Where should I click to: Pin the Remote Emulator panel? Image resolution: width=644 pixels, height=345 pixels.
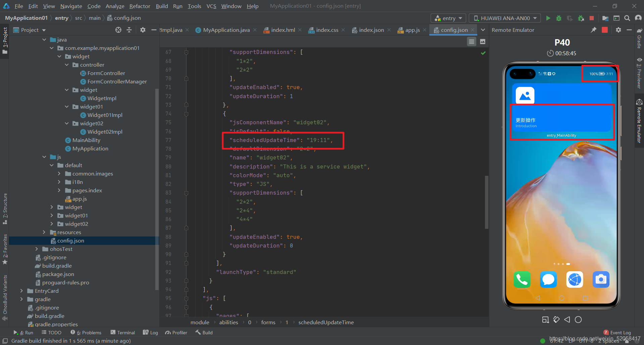coord(594,30)
